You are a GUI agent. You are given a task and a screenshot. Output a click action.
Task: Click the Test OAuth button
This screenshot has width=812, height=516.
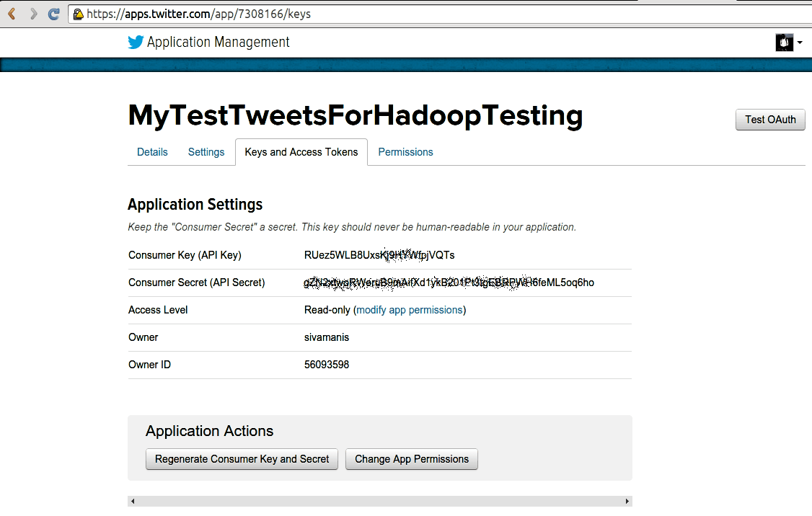point(770,120)
